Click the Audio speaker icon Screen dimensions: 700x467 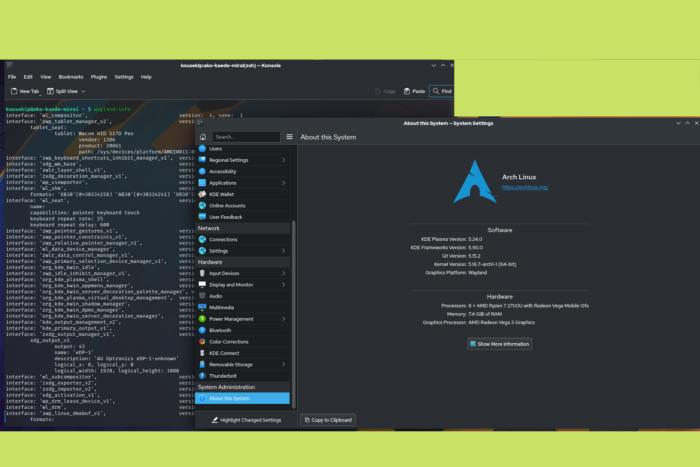coord(202,296)
